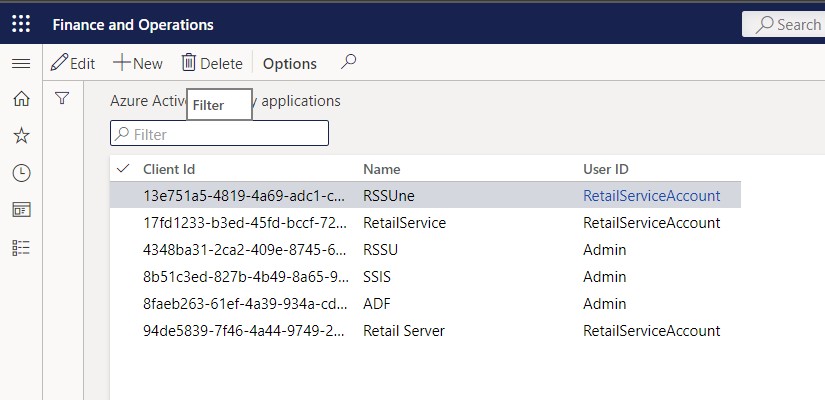Click Admin User ID for ADF row
This screenshot has width=825, height=400.
point(605,304)
